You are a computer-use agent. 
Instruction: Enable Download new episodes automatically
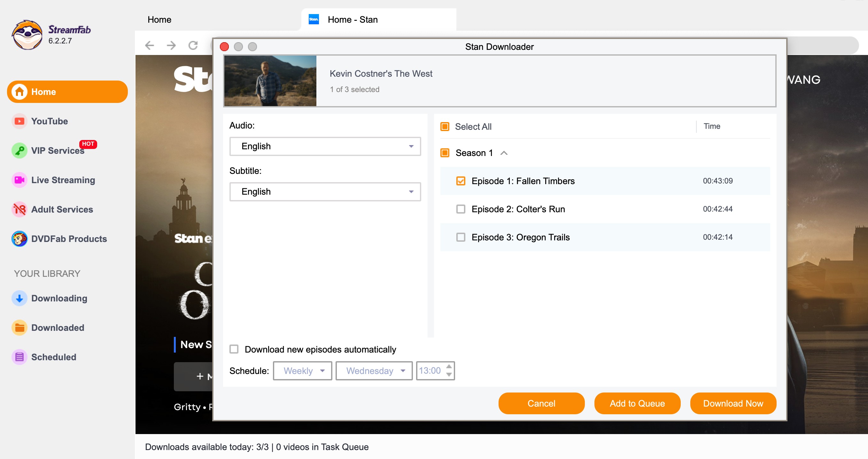[234, 349]
